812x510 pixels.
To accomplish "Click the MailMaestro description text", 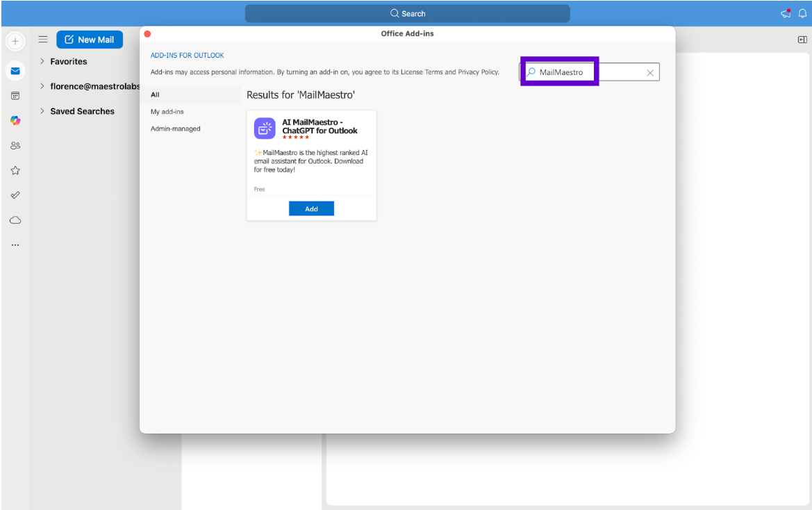I will tap(310, 161).
